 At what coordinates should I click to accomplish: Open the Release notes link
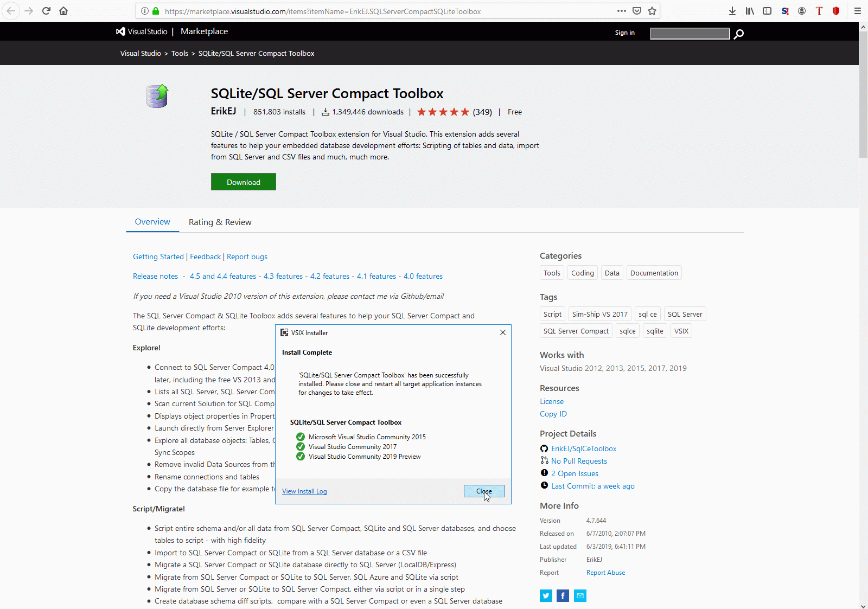(x=155, y=276)
